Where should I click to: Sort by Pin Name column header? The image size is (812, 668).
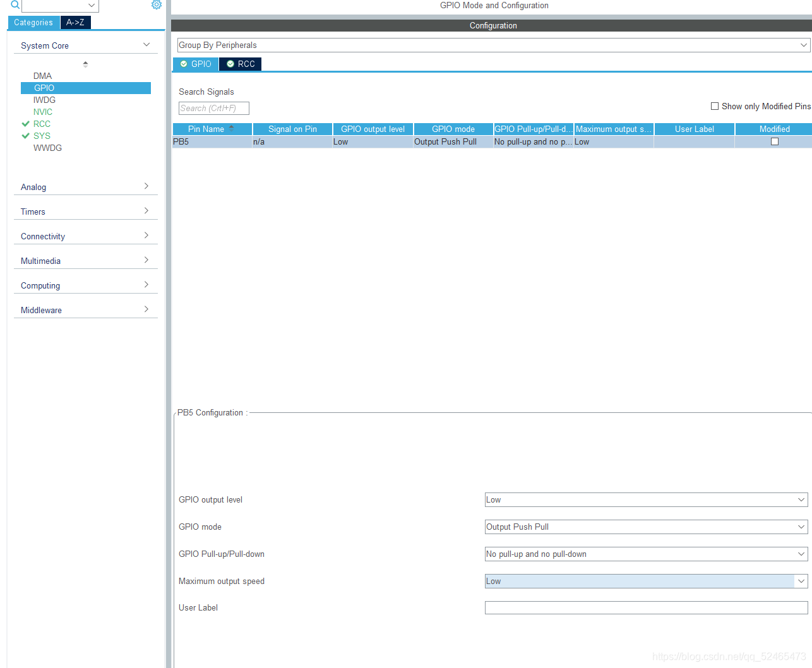tap(212, 129)
